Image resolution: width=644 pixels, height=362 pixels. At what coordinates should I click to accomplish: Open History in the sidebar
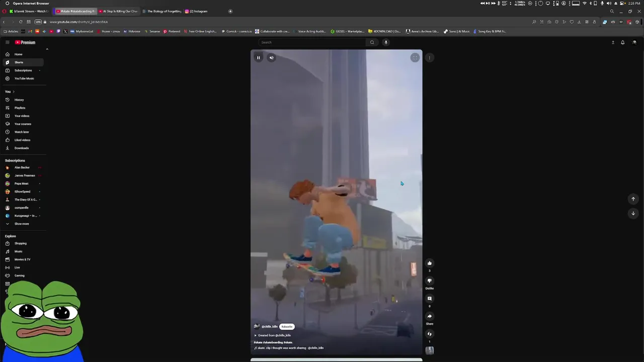click(x=22, y=100)
